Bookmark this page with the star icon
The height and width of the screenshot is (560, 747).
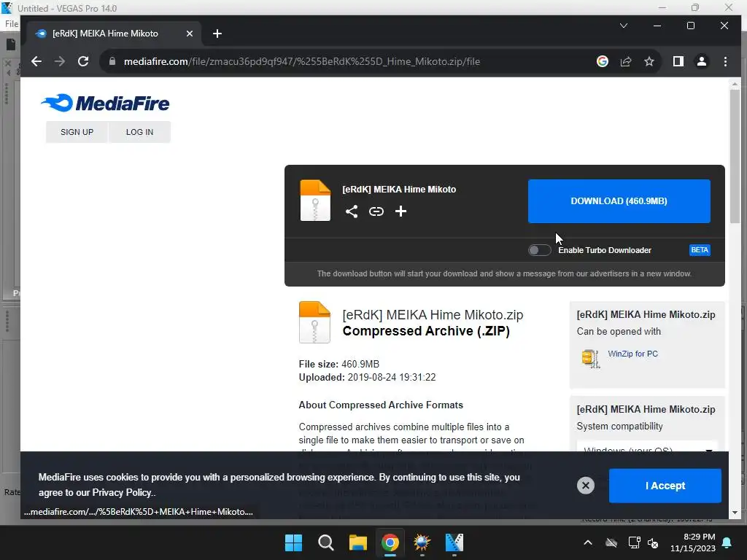[x=649, y=61]
